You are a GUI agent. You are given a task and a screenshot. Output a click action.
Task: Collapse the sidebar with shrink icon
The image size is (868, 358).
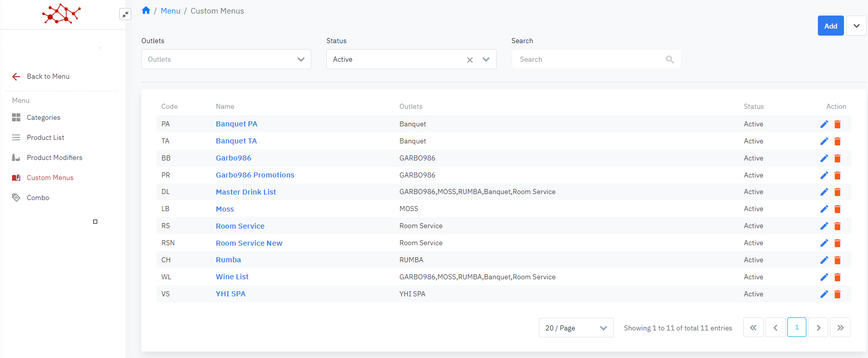tap(125, 14)
